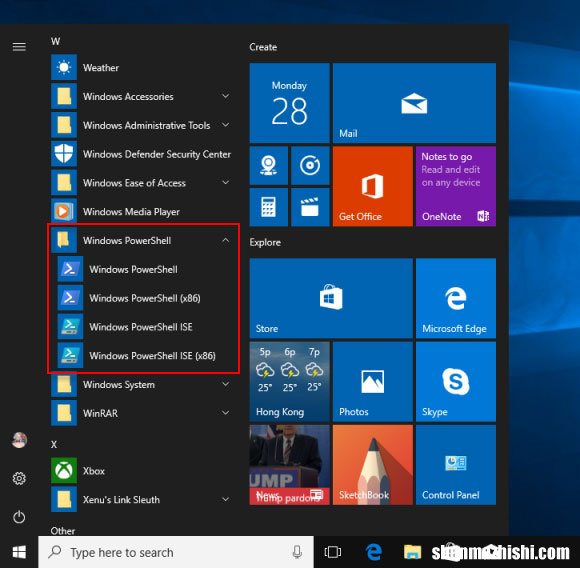Launch Windows Media Player icon

coord(64,212)
